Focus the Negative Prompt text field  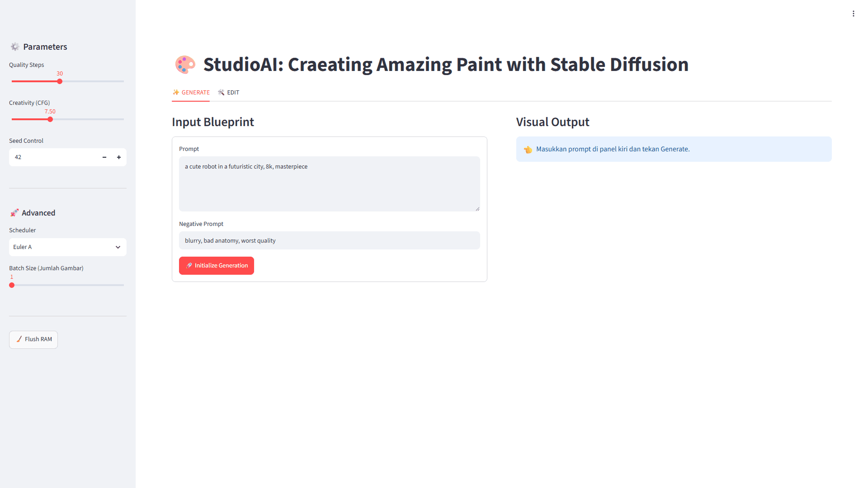point(330,240)
